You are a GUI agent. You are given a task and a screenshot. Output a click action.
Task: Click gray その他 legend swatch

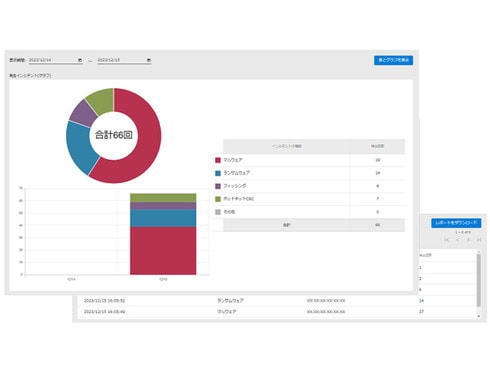click(218, 212)
